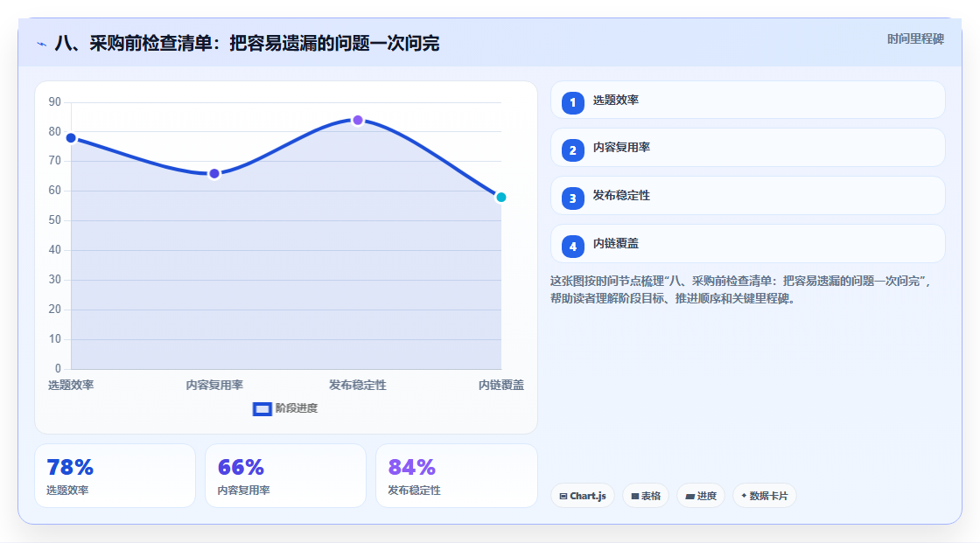Click the 78% 选题效率 stat card
Screen dimensions: 980x543
click(115, 476)
